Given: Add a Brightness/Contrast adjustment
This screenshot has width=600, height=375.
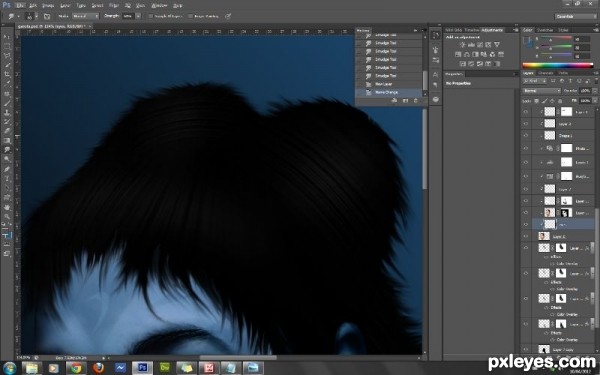Looking at the screenshot, I should click(x=463, y=45).
